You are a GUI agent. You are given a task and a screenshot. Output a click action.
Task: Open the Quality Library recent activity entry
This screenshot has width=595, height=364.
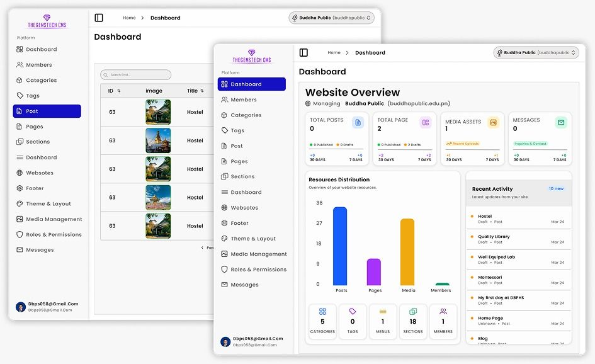(x=494, y=237)
